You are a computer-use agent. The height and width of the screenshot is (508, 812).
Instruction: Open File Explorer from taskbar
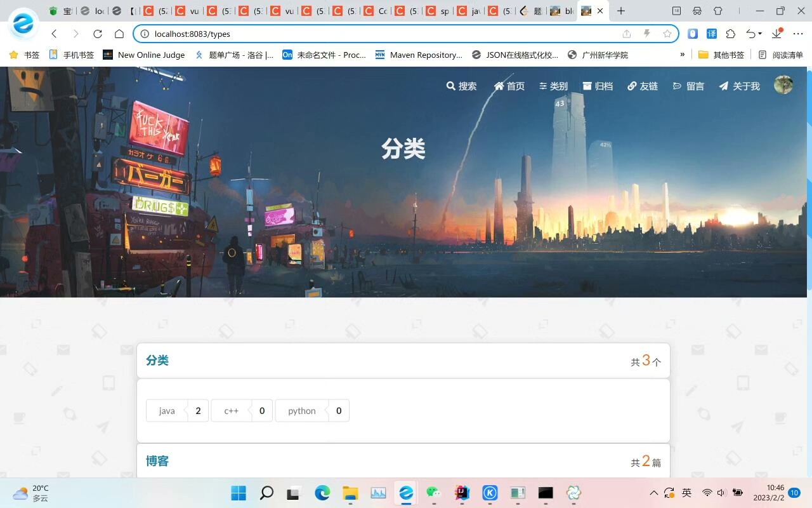350,493
